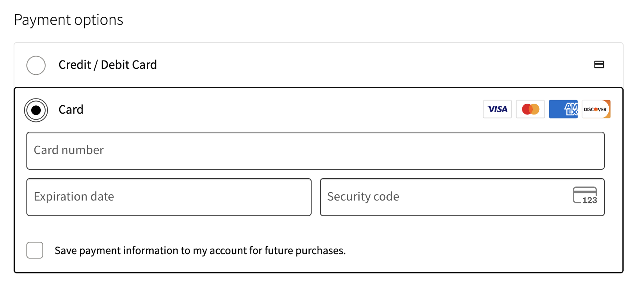Click the credit card icon beside Credit / Debit Card

[599, 64]
